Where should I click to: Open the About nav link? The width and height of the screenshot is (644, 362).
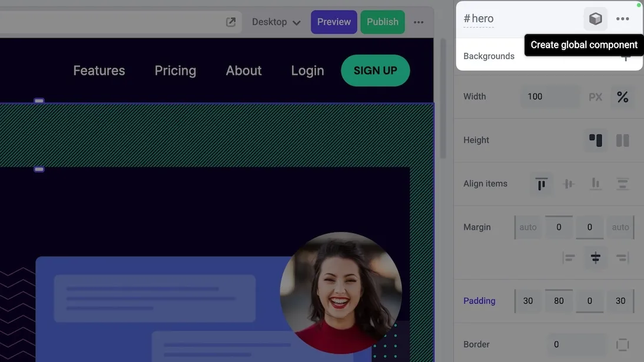(x=244, y=71)
